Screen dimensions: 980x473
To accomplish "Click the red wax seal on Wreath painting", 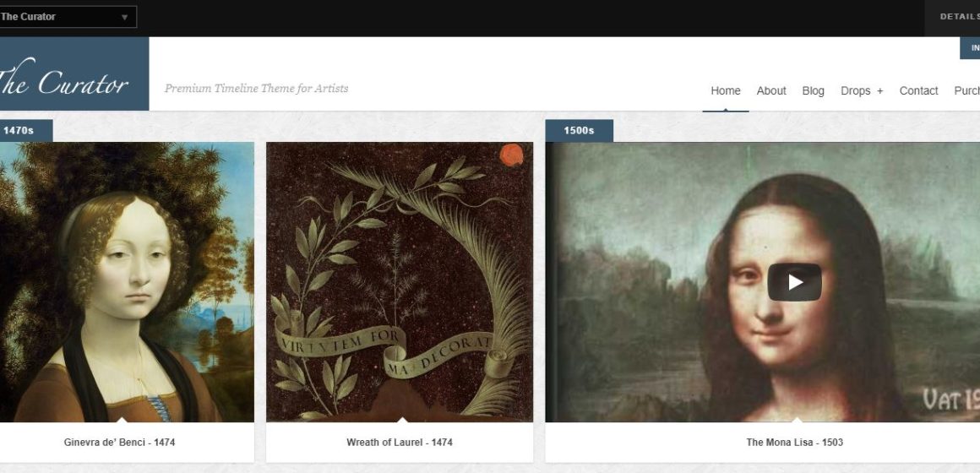I will point(511,155).
